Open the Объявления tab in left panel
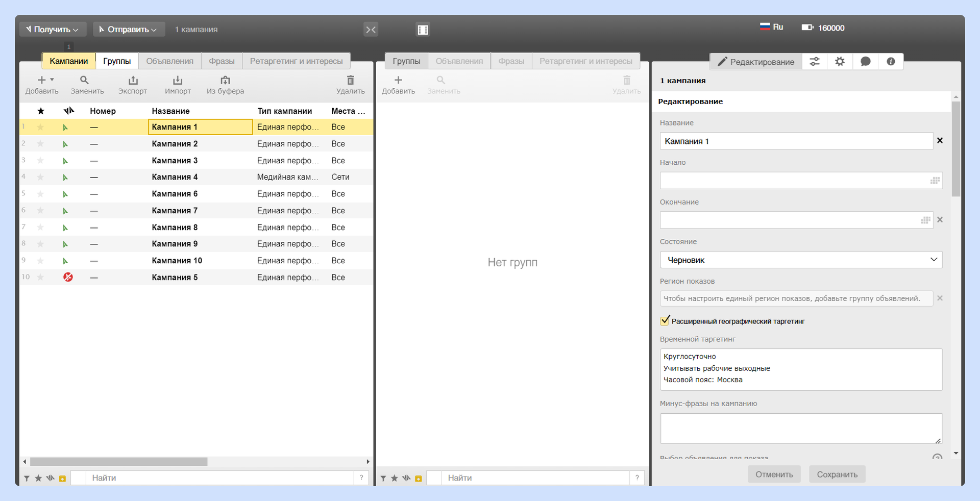980x501 pixels. (x=170, y=61)
